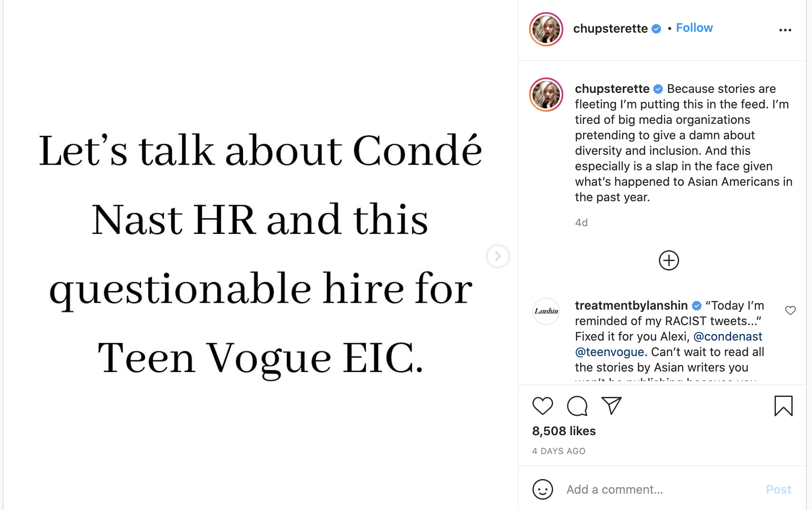This screenshot has height=510, width=812.
Task: Open the @teenvogue mention link
Action: (609, 352)
